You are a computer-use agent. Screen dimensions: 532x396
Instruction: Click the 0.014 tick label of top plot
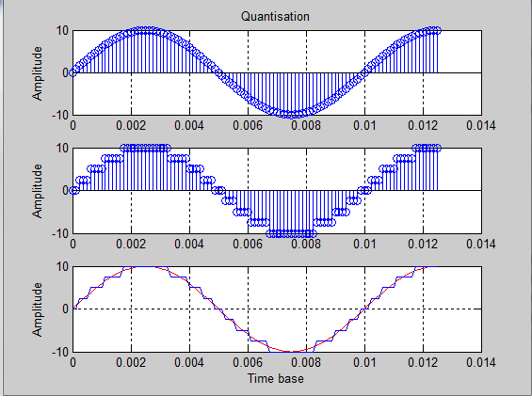[481, 126]
